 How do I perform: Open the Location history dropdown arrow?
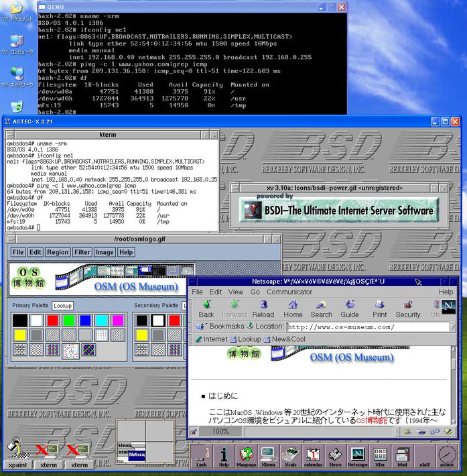pos(452,327)
